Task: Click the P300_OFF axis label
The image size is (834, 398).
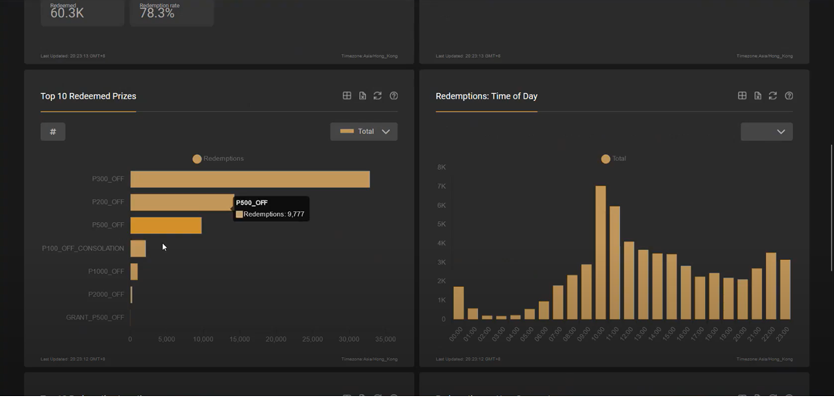Action: point(108,179)
